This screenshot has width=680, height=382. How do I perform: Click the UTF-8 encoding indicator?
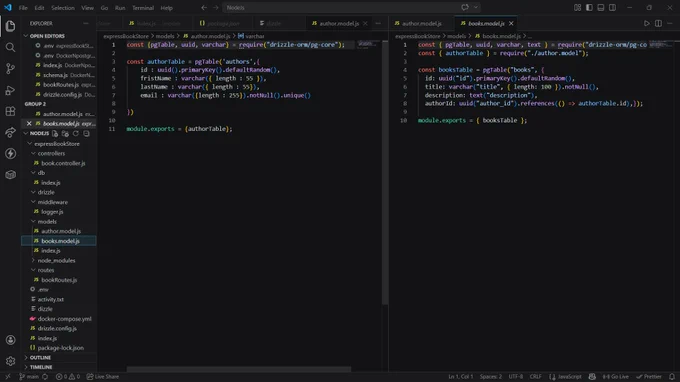point(516,376)
